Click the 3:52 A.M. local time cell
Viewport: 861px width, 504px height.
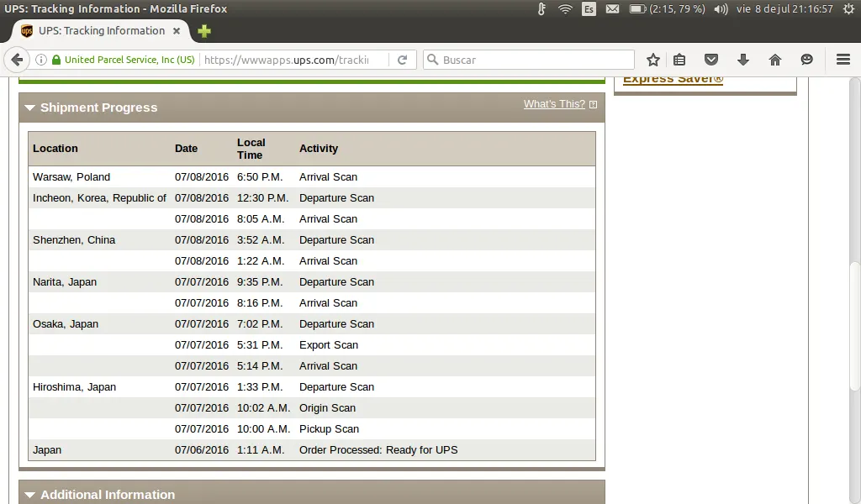coord(261,240)
